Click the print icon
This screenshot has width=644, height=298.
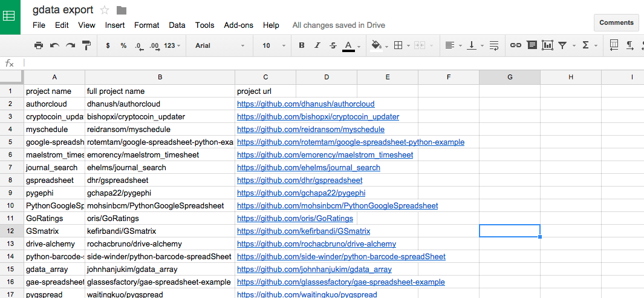click(x=39, y=45)
